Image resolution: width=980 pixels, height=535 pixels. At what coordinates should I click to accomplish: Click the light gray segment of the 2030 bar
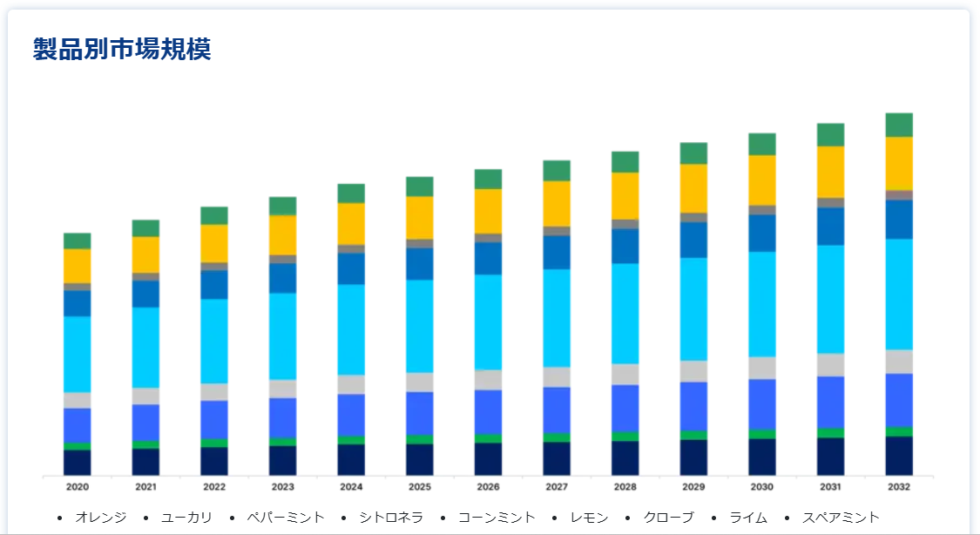[x=762, y=368]
